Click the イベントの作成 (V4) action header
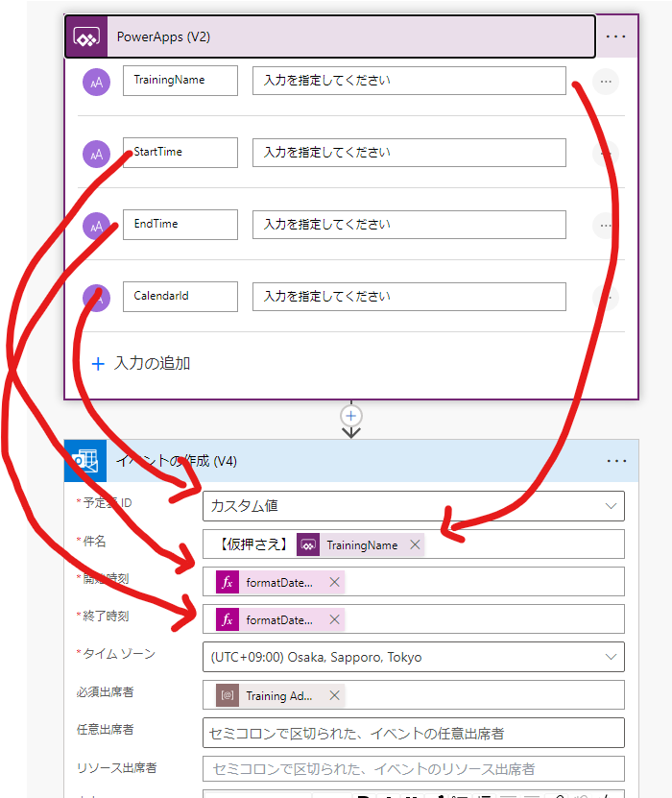Screen dimensions: 672x798 tap(351, 461)
